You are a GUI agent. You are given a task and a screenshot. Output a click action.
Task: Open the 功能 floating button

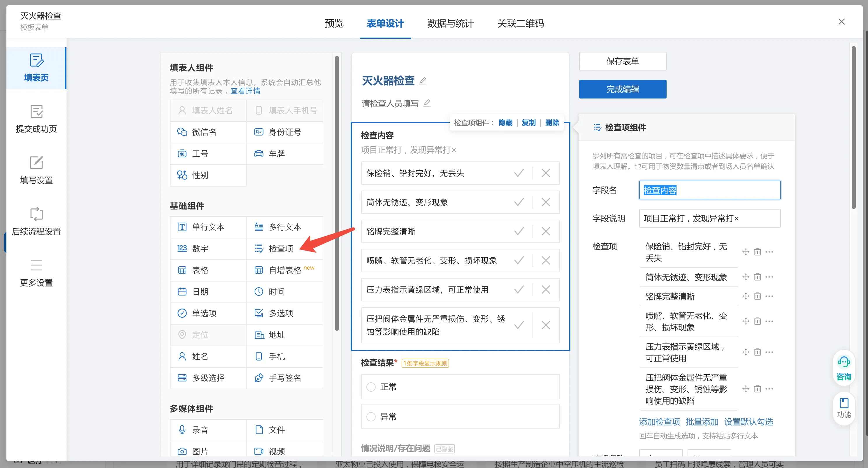(844, 408)
